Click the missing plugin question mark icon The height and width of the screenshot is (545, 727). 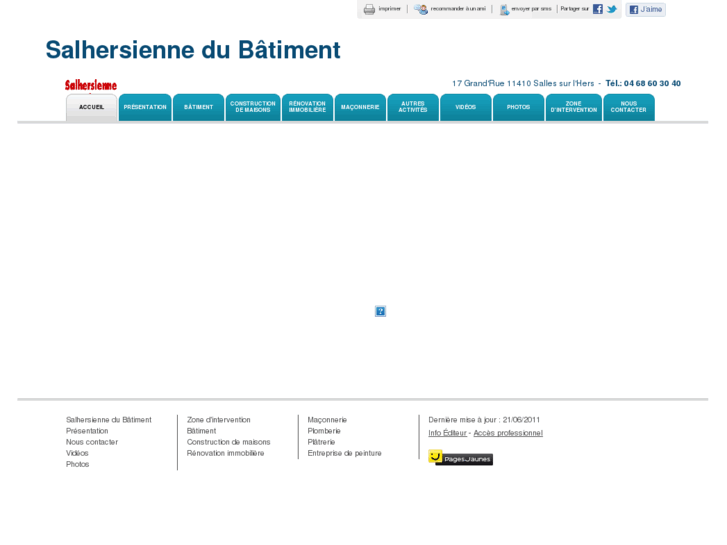click(380, 311)
